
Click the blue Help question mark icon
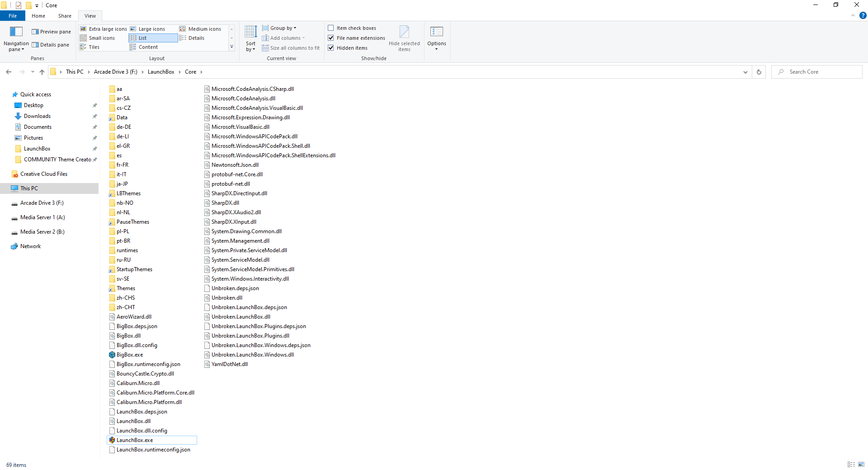tap(863, 15)
